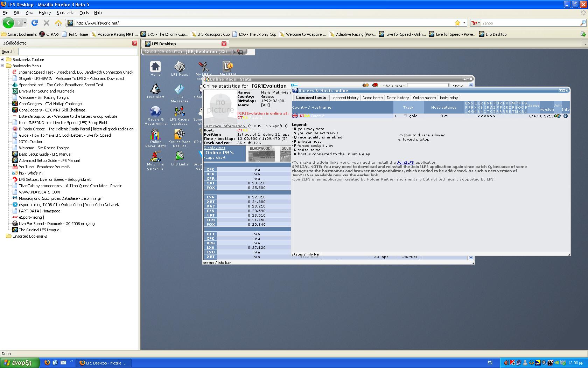Open the Online Race Results icon
The width and height of the screenshot is (588, 368).
click(180, 134)
